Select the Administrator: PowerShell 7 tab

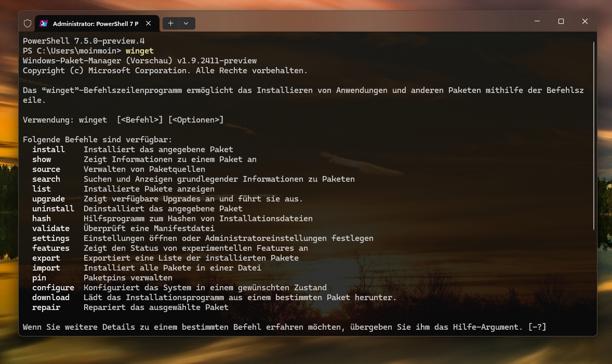coord(97,23)
